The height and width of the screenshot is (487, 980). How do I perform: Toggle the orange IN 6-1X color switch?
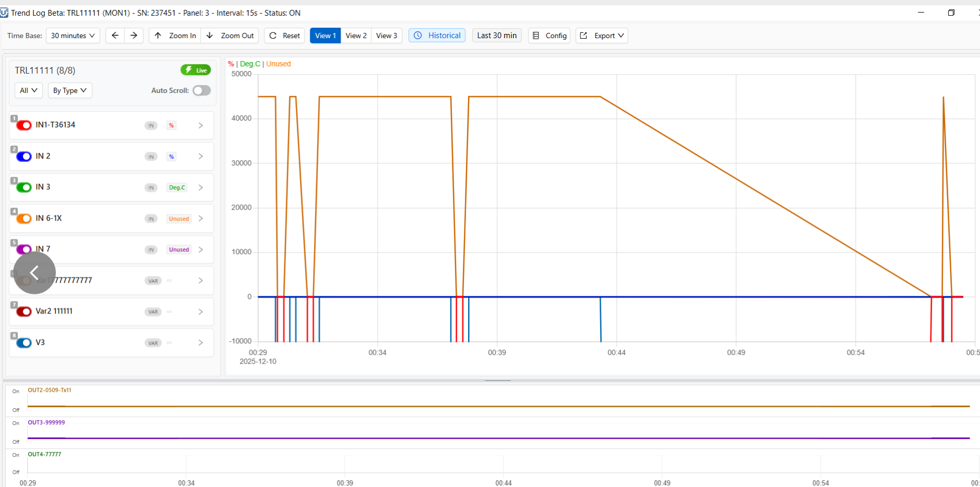(x=24, y=218)
